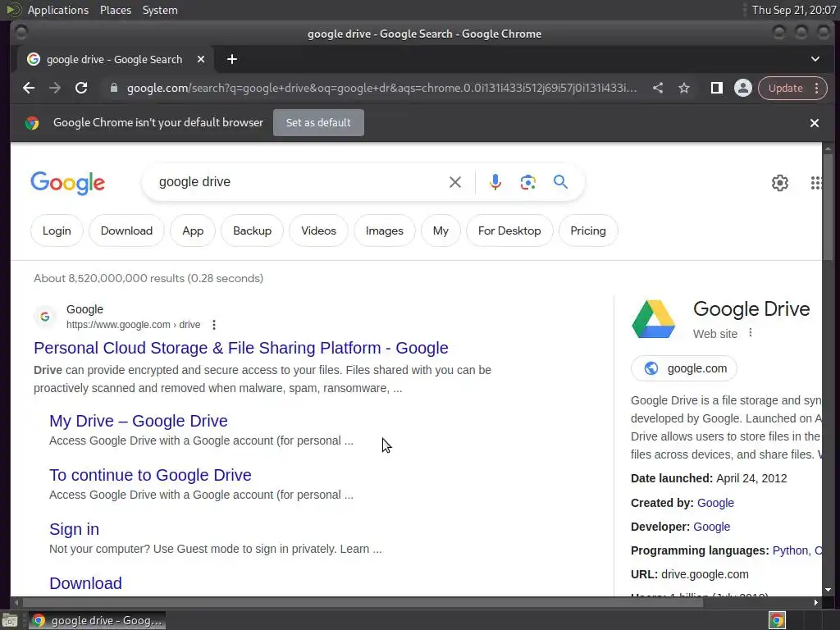Expand the tab search dropdown chevron

tap(815, 59)
